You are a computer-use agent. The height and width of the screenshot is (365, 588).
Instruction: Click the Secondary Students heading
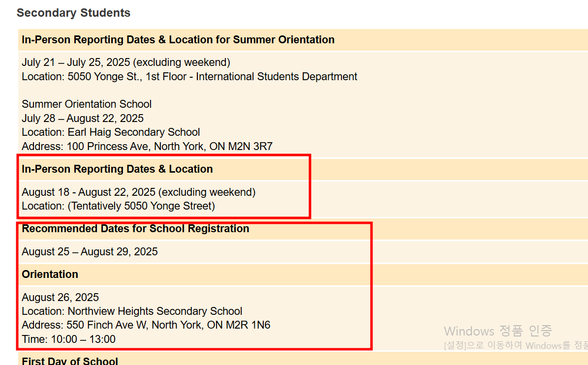[73, 13]
